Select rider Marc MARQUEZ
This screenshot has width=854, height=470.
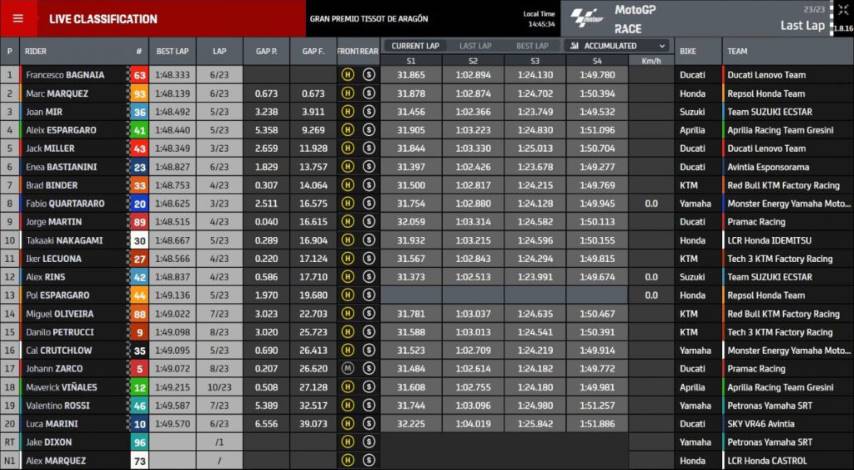point(57,94)
